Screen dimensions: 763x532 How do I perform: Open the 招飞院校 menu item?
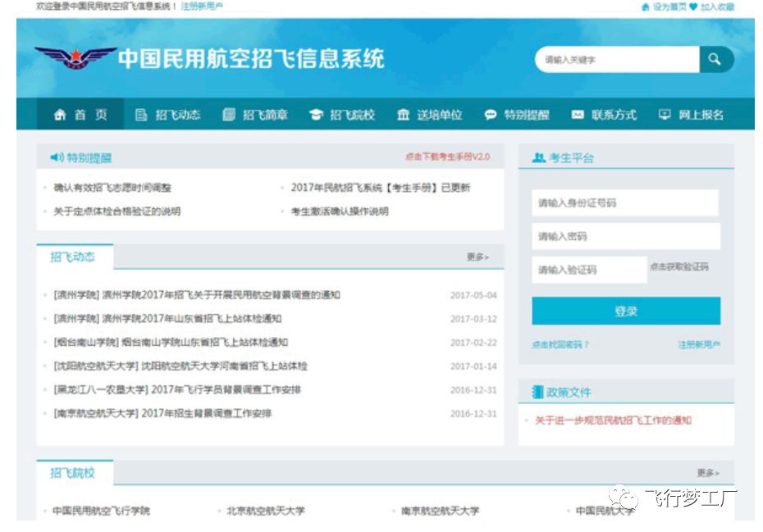tap(342, 115)
